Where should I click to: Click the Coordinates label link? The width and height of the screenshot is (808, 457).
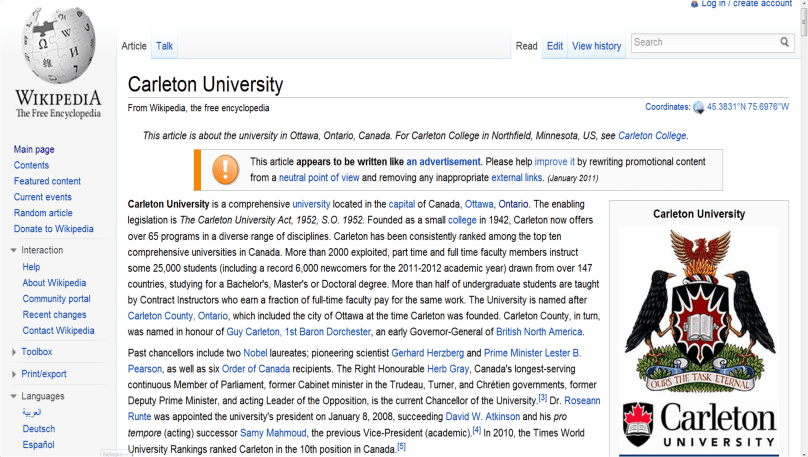coord(667,107)
